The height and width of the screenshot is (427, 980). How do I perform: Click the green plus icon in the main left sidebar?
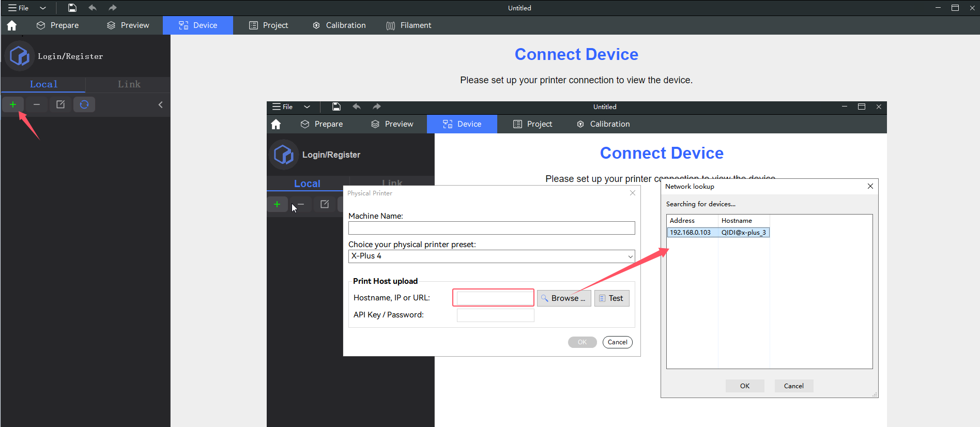coord(13,104)
